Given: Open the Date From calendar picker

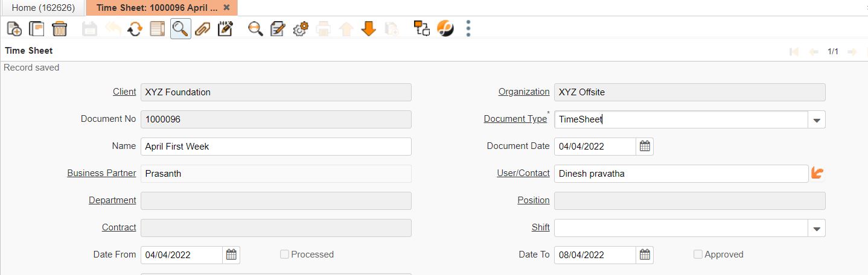Looking at the screenshot, I should (231, 254).
